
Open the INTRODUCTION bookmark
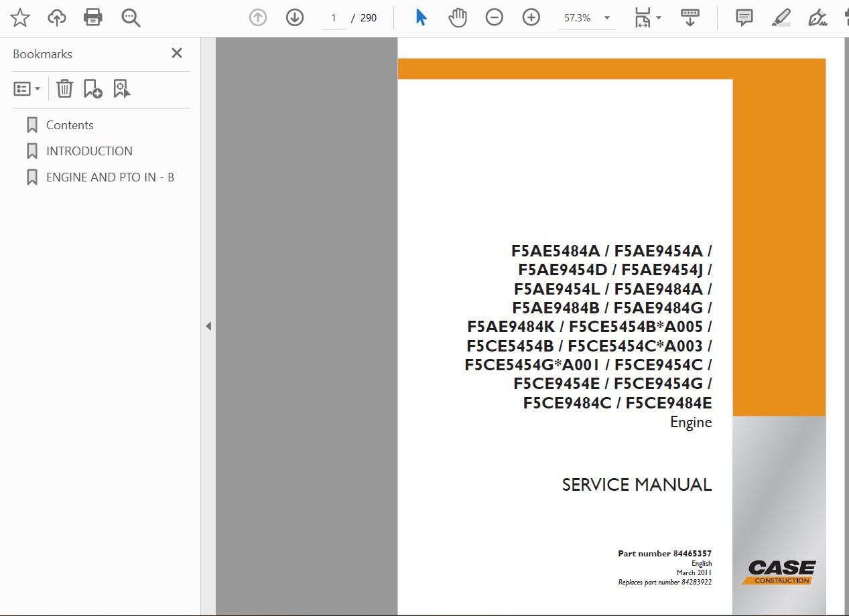pyautogui.click(x=89, y=151)
